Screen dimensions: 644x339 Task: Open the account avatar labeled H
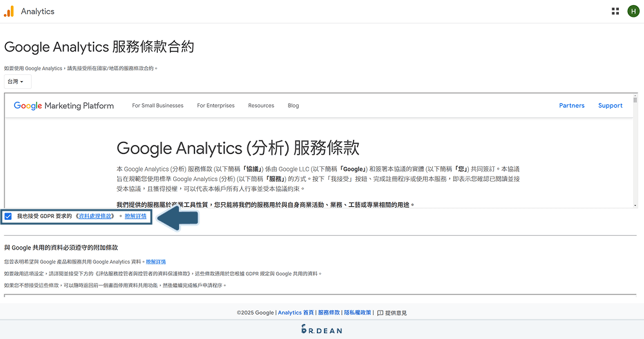(633, 12)
